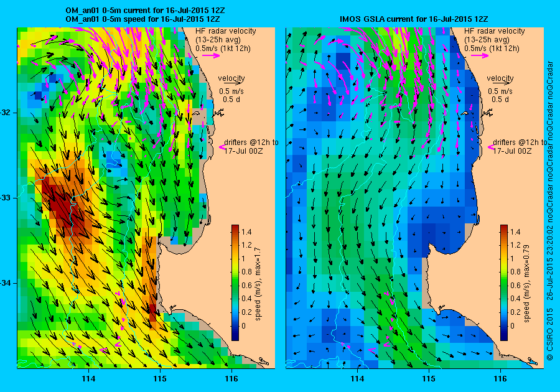Click 'HF radar velocity' label in left map
Screen dimensions: 560x392
226,31
